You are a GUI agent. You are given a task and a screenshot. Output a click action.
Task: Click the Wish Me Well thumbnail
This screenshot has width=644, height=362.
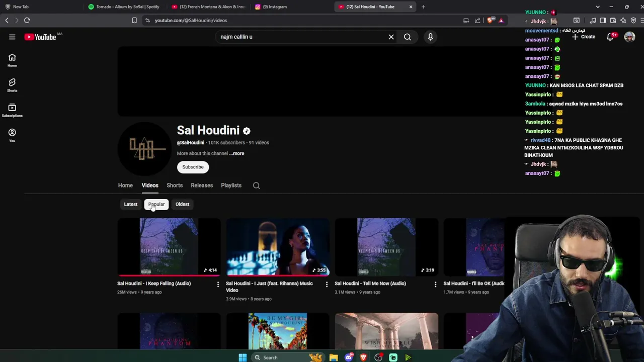386,331
